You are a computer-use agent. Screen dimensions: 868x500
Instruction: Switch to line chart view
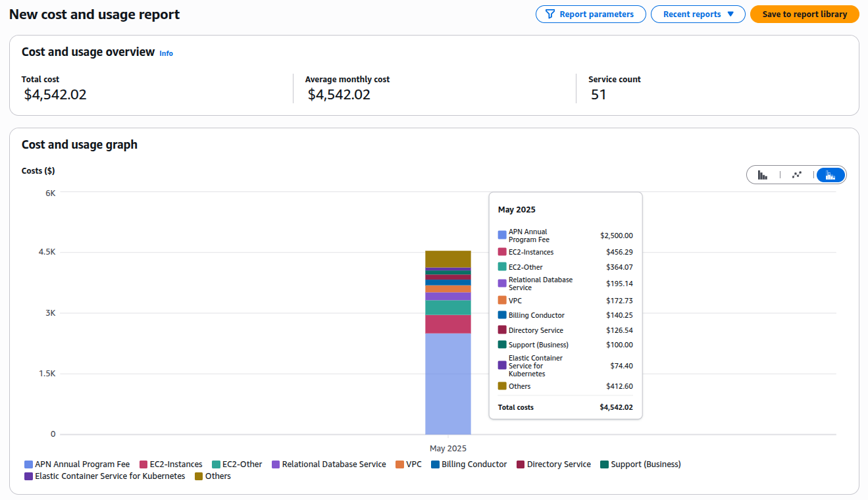797,175
